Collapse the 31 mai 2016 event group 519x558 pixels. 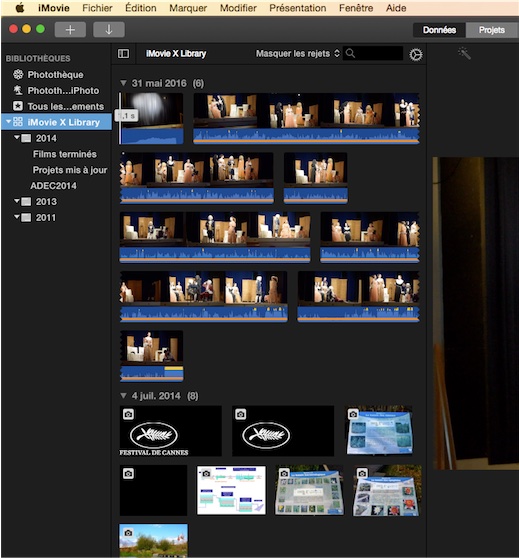tap(123, 83)
